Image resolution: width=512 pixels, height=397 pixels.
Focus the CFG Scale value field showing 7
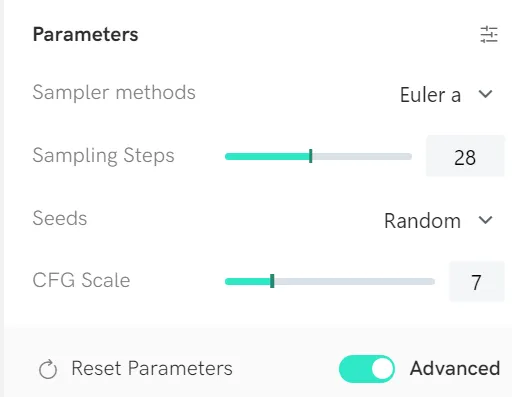pos(477,282)
